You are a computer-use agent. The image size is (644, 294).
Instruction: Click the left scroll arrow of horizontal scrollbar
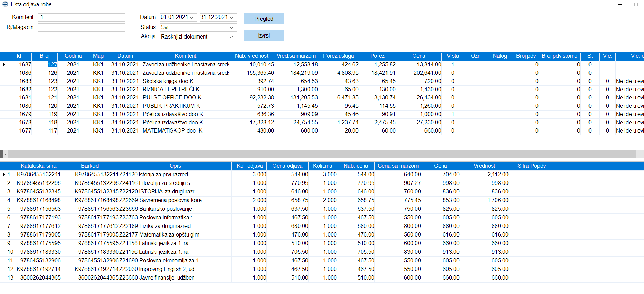[6, 154]
